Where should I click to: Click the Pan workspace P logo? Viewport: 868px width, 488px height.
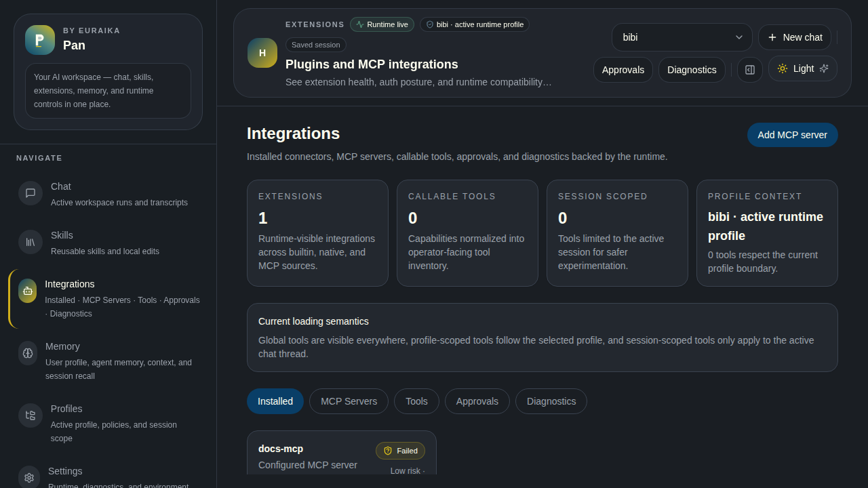(39, 40)
